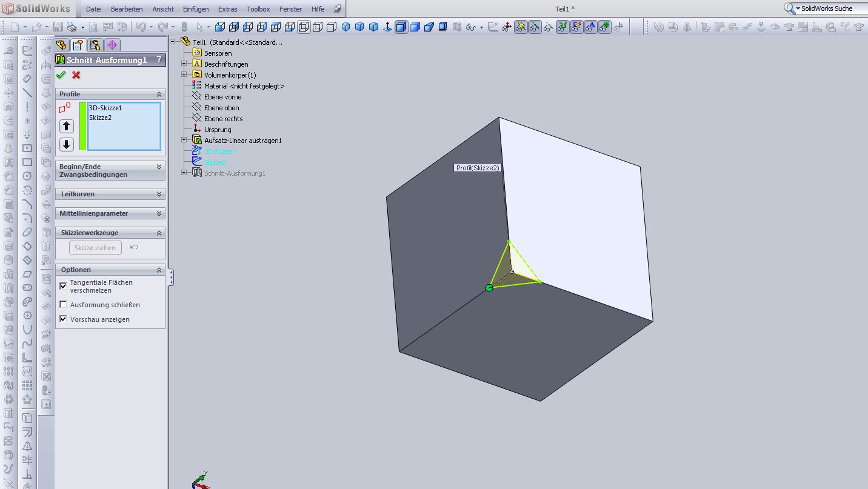The width and height of the screenshot is (868, 489).
Task: Expand the Leitkurven section
Action: point(159,194)
